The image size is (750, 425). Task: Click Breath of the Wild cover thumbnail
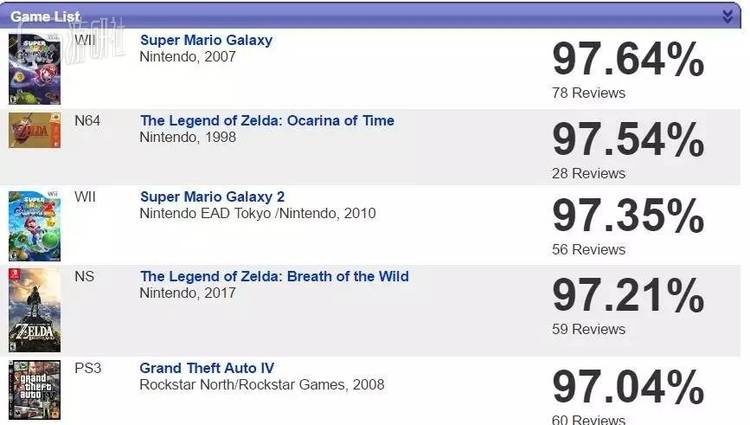click(28, 308)
